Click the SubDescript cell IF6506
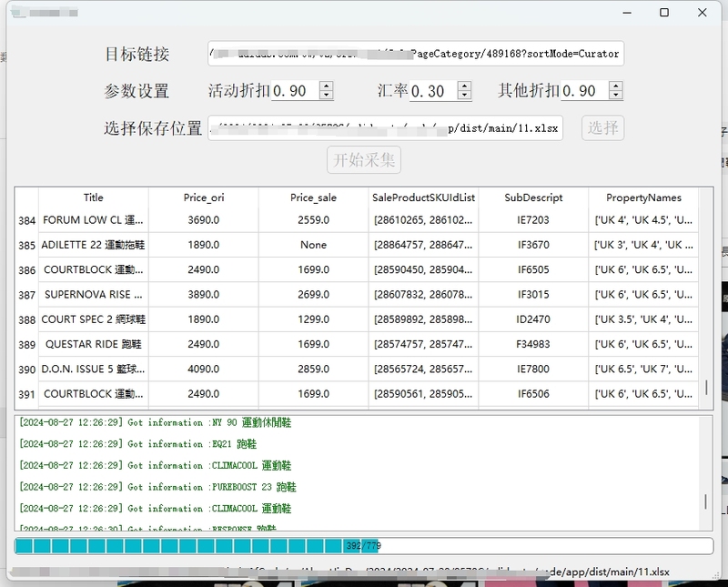 [x=533, y=394]
